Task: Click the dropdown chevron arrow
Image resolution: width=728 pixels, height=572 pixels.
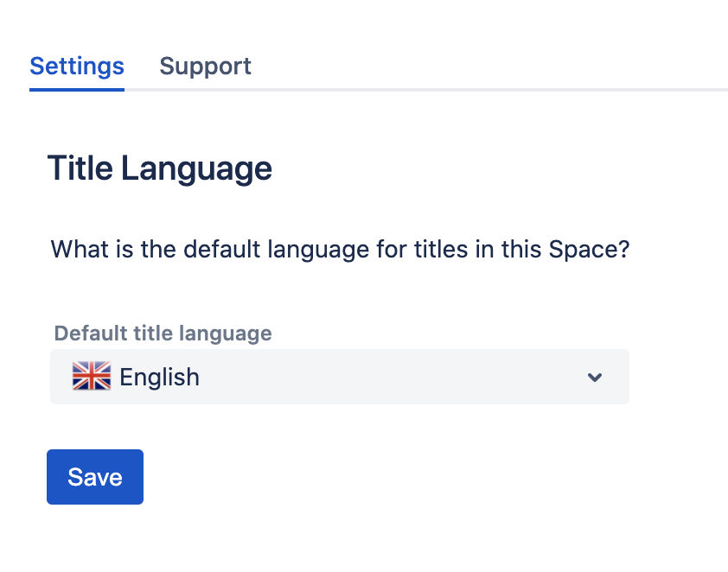Action: (594, 377)
